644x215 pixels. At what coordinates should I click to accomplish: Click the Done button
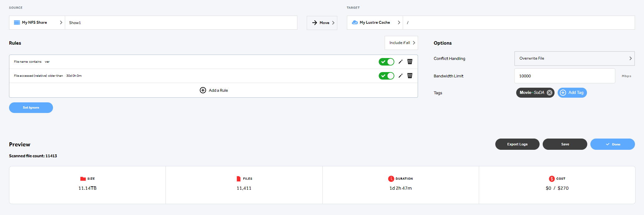point(613,144)
